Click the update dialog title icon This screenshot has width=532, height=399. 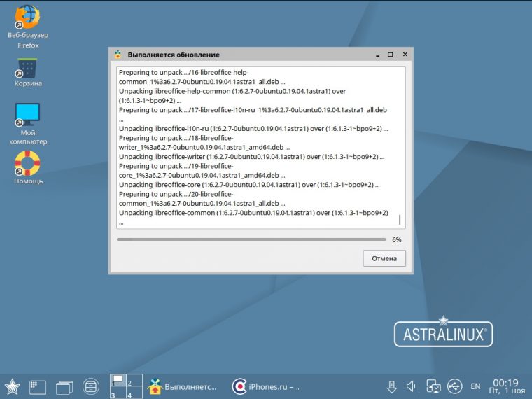[x=118, y=55]
